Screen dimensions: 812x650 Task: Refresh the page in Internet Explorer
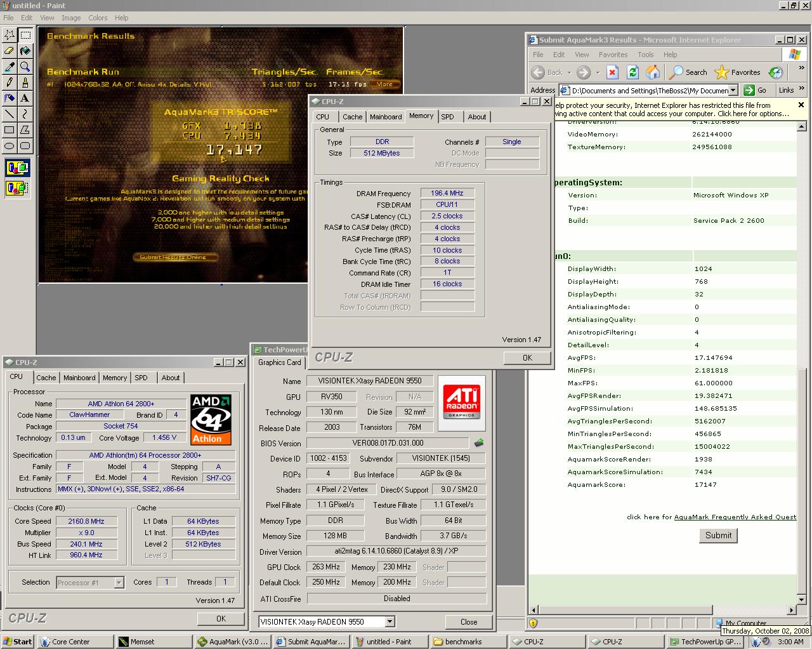(632, 72)
